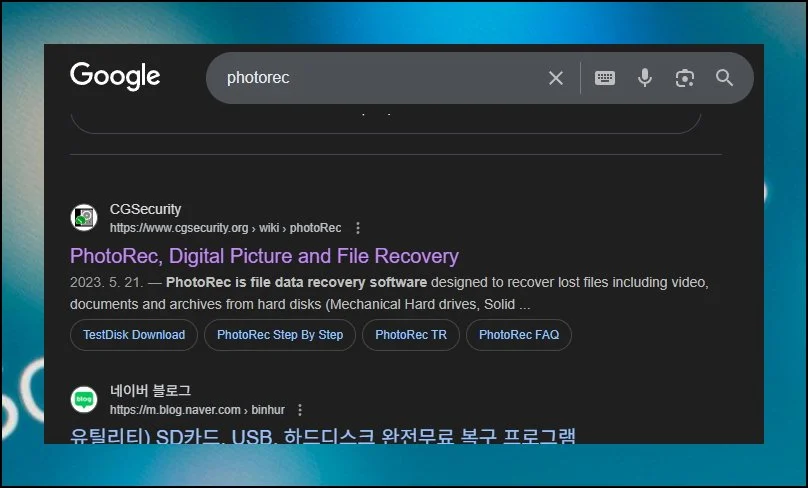Click the CGSecurity site name
Viewport: 808px width, 488px height.
tap(145, 209)
